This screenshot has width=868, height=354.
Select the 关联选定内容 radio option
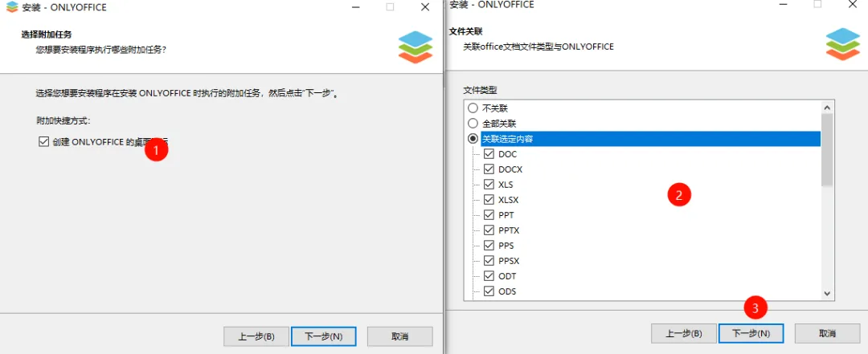[473, 139]
